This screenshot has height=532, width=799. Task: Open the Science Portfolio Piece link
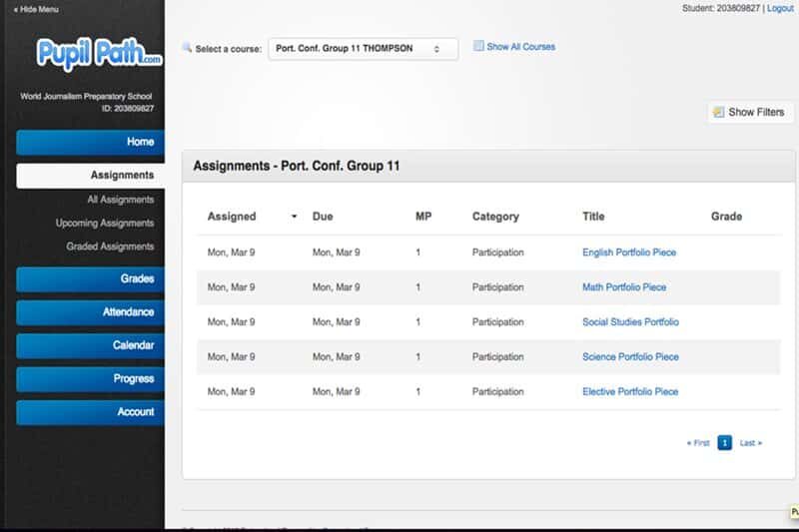point(630,357)
